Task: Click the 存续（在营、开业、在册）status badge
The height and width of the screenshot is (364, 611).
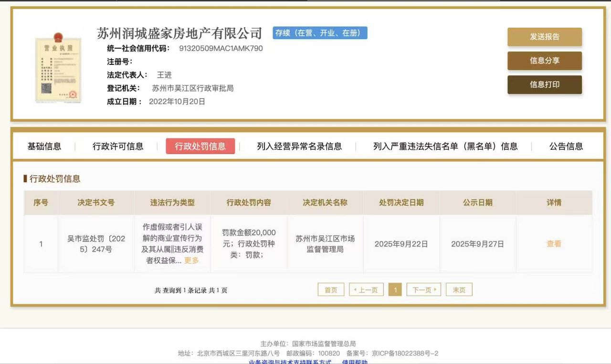Action: coord(320,33)
